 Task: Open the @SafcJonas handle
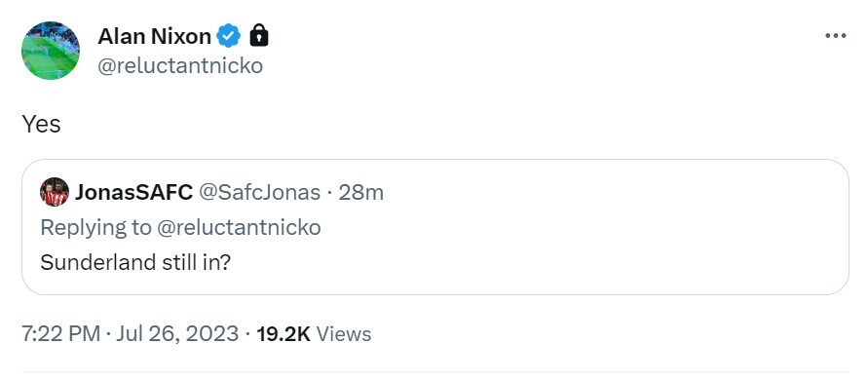point(259,193)
